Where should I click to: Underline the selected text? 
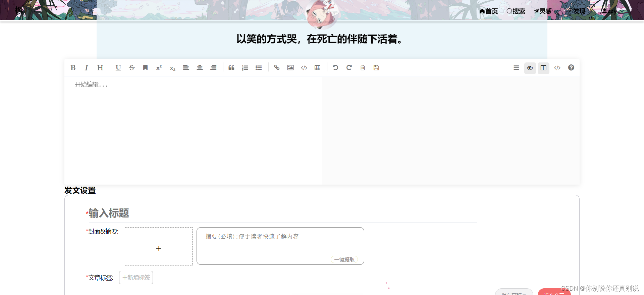click(118, 68)
